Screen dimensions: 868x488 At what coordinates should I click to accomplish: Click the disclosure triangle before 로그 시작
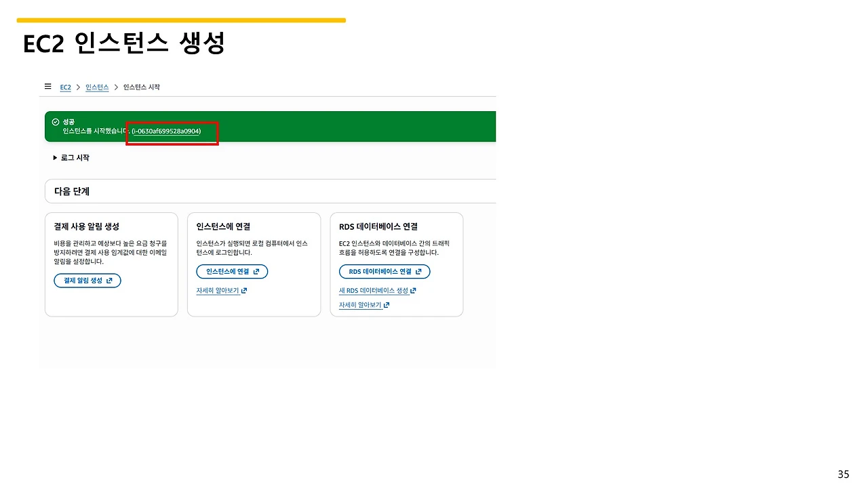[55, 157]
